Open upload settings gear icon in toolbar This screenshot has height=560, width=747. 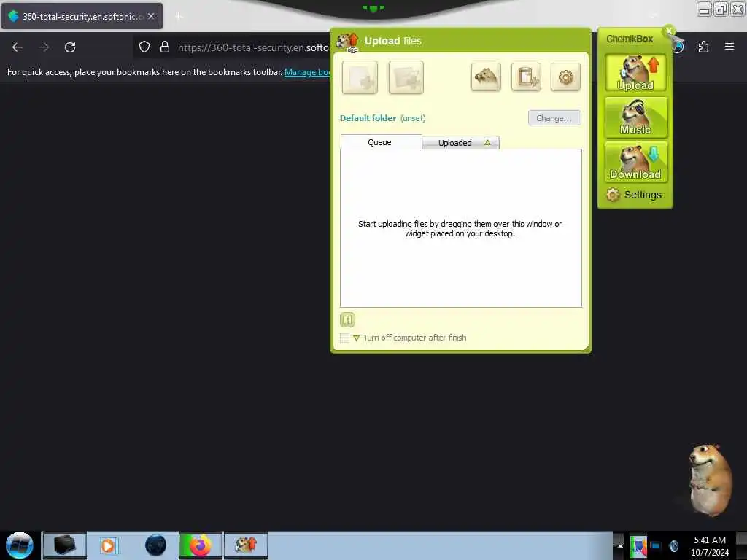coord(565,77)
